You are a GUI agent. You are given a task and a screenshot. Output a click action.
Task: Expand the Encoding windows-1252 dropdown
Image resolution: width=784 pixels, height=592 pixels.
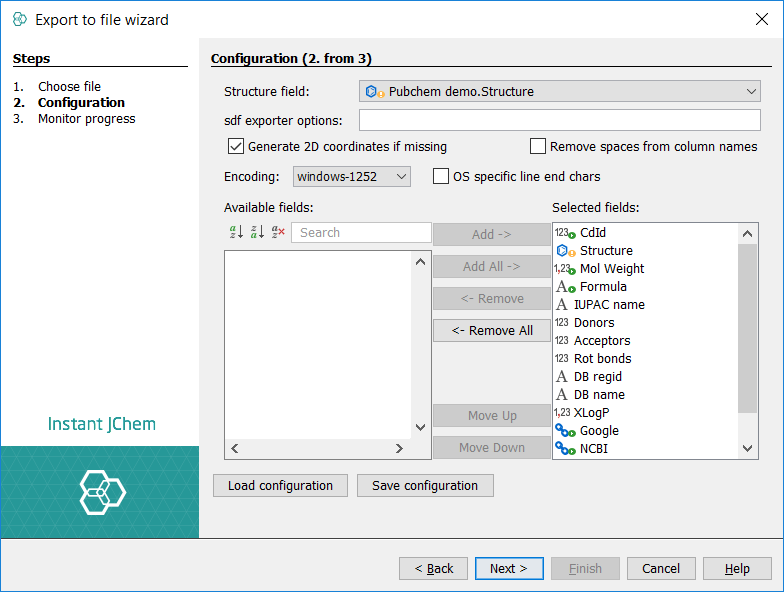352,177
